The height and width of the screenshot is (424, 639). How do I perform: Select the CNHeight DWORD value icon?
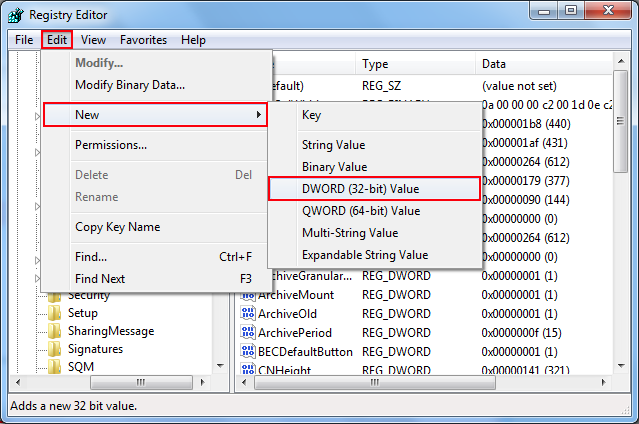point(247,369)
